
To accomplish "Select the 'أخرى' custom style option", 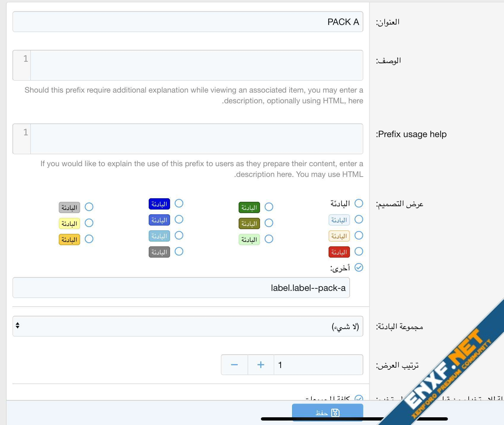I will click(x=359, y=267).
